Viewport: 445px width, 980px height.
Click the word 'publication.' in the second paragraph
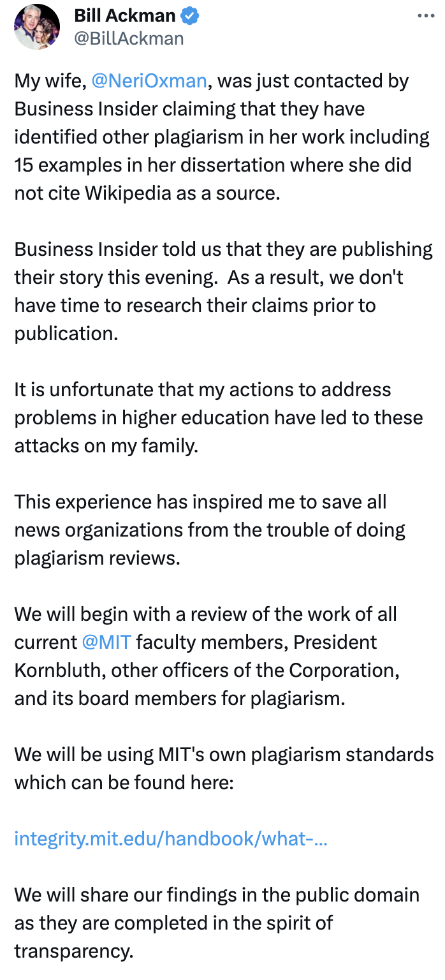pos(66,334)
